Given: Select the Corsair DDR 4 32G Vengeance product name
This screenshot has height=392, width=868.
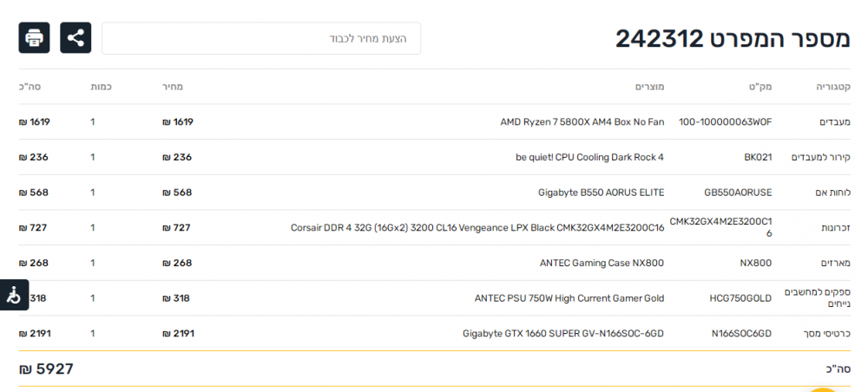Looking at the screenshot, I should click(x=477, y=228).
